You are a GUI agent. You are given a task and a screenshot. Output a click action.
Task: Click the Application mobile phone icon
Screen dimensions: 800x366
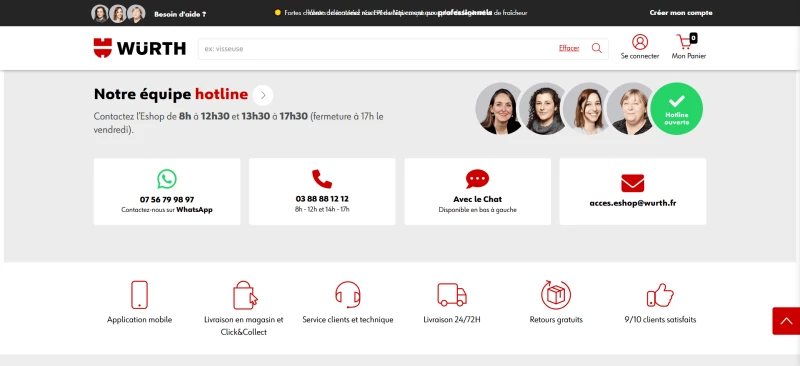139,295
